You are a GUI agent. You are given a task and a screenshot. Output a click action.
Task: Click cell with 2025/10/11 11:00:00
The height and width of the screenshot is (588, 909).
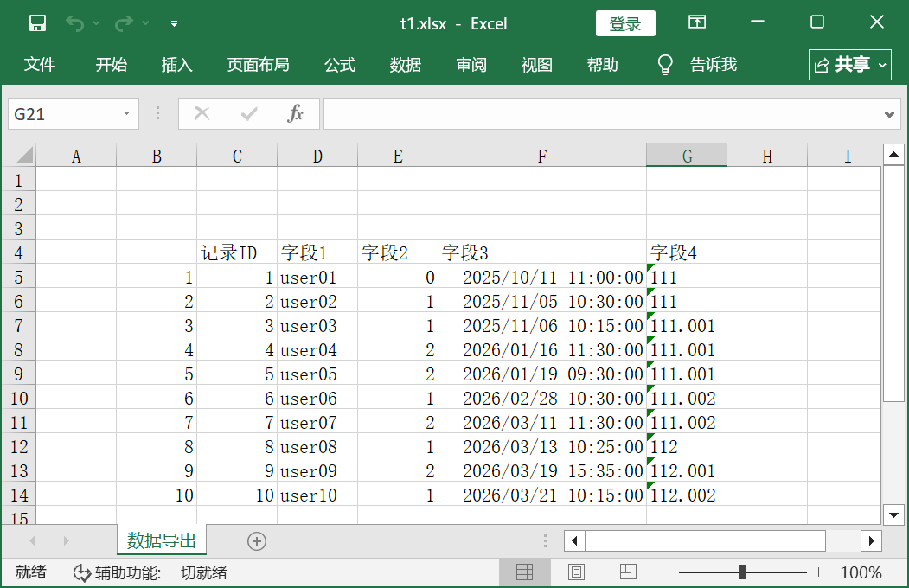tap(542, 277)
